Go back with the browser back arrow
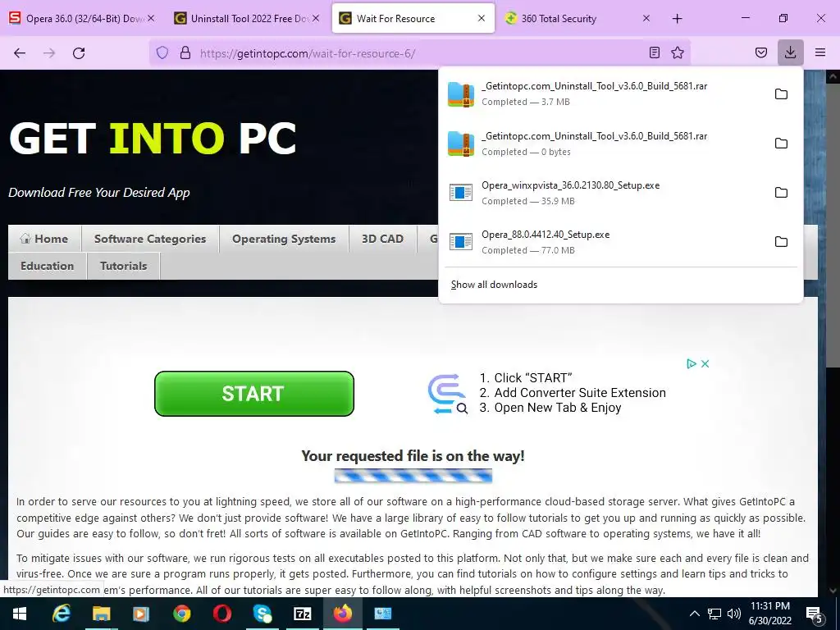 [x=20, y=53]
